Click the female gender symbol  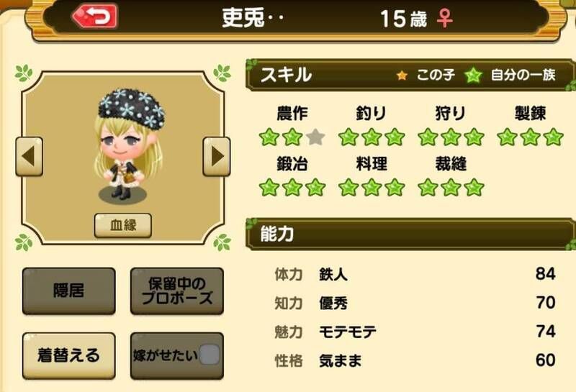click(444, 19)
